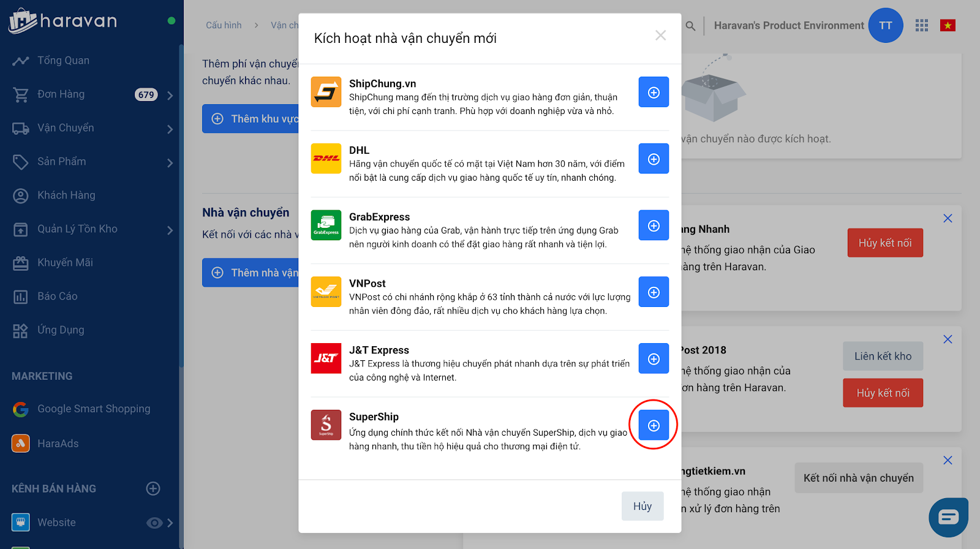The height and width of the screenshot is (549, 980).
Task: Click the search magnifier icon
Action: pos(690,26)
